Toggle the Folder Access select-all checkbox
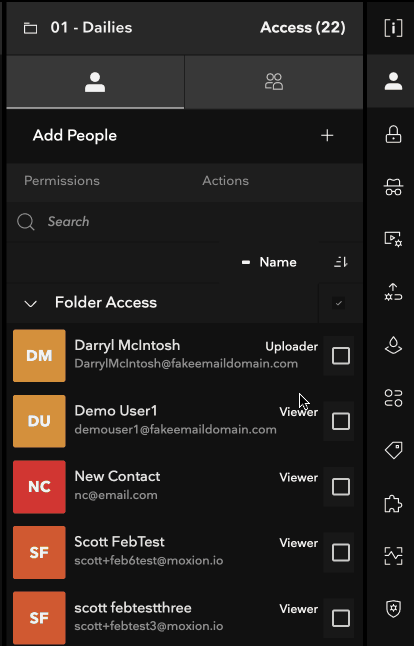 (339, 303)
